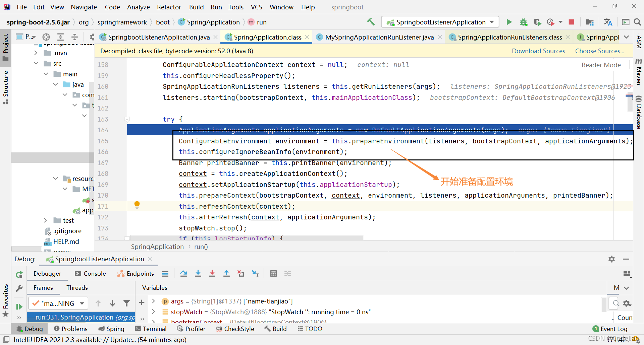Expand the args variable node
Screen dimensions: 644x345
154,301
